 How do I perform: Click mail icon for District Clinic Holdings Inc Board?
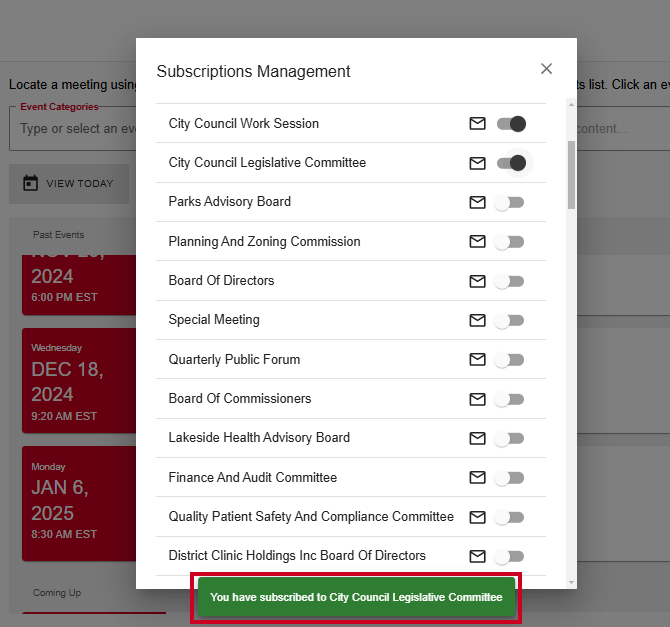click(x=477, y=556)
